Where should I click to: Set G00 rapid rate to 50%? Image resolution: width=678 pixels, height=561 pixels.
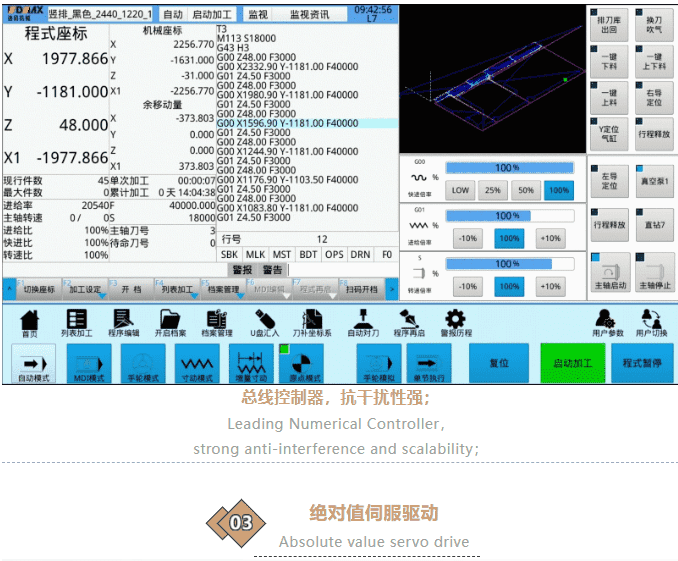point(526,190)
